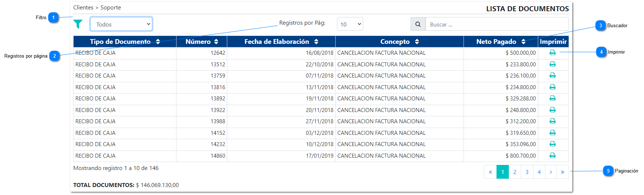Print receipt number 14860
The height and width of the screenshot is (195, 644).
tap(552, 155)
